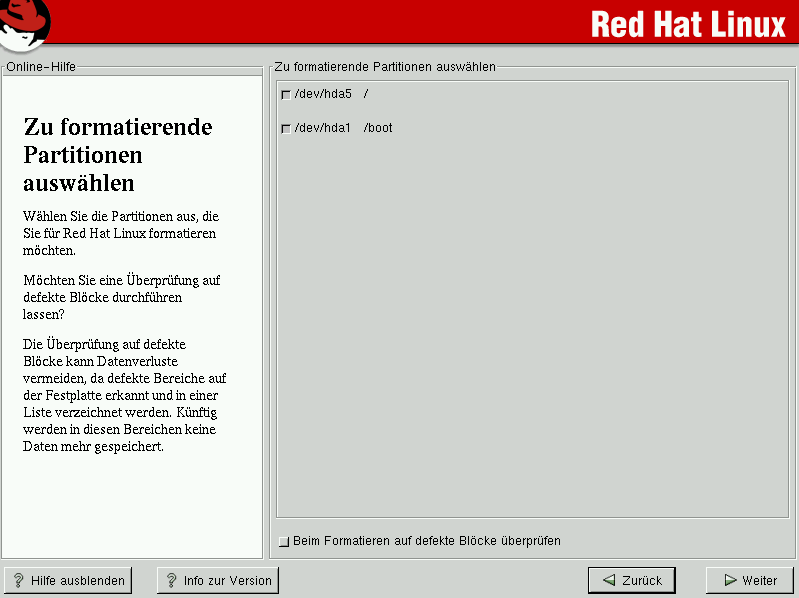This screenshot has width=799, height=598.
Task: Click the question mark icon on Hilfe ausblenden
Action: coord(19,581)
